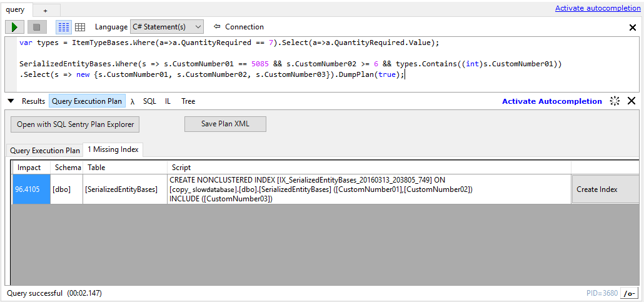644x302 pixels.
Task: Click the /o- optimization toggle in status bar
Action: click(628, 293)
